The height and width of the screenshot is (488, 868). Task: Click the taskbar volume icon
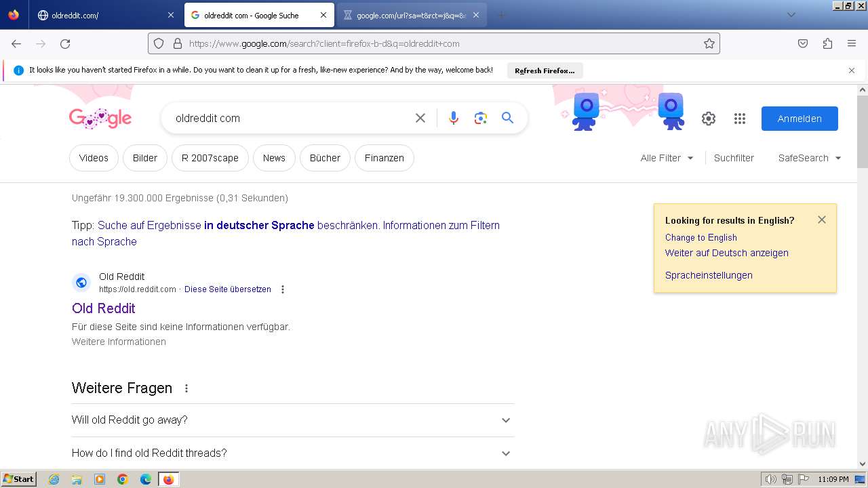pos(771,479)
